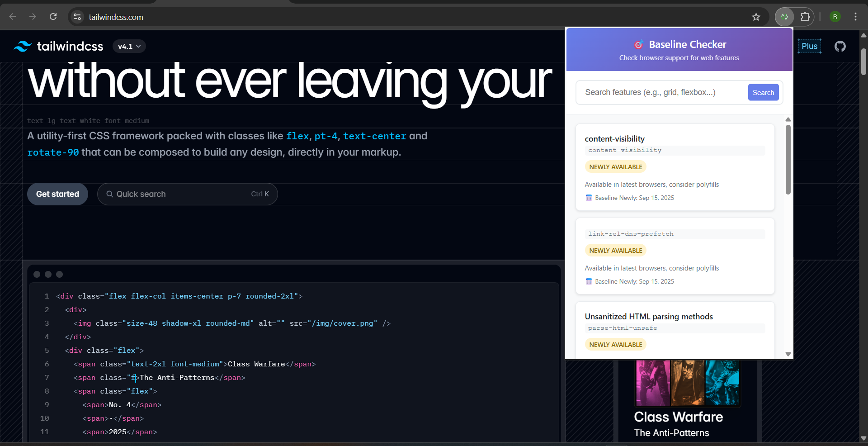Click The Anti-Patterns text under the cover
This screenshot has width=868, height=446.
[x=671, y=433]
